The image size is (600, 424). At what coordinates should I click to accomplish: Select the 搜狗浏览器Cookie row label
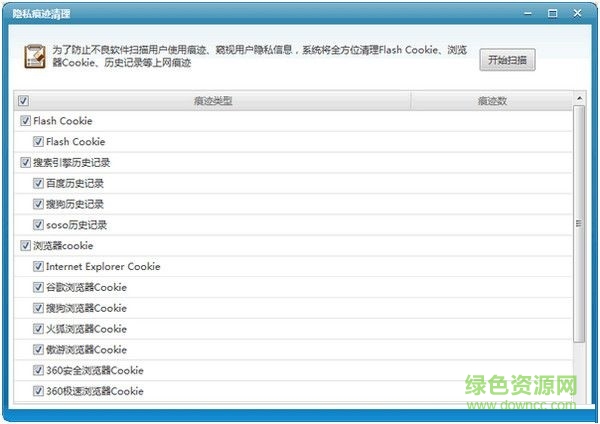pyautogui.click(x=86, y=308)
